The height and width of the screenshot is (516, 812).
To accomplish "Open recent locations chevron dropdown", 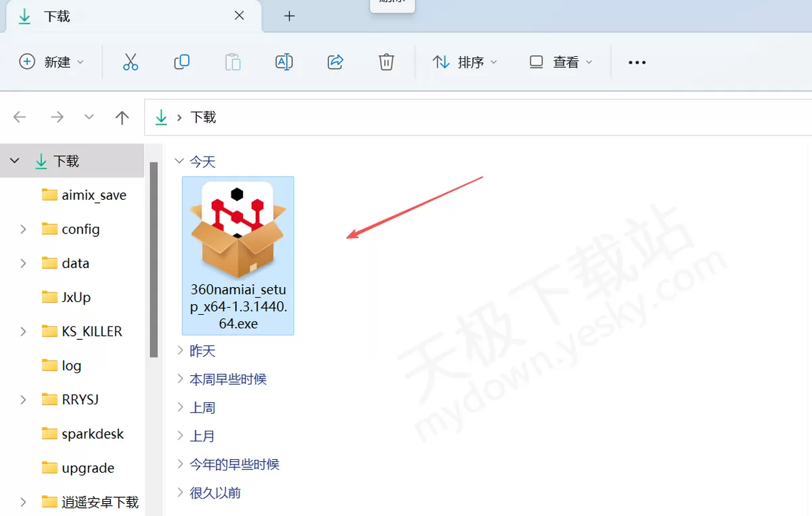I will 89,117.
